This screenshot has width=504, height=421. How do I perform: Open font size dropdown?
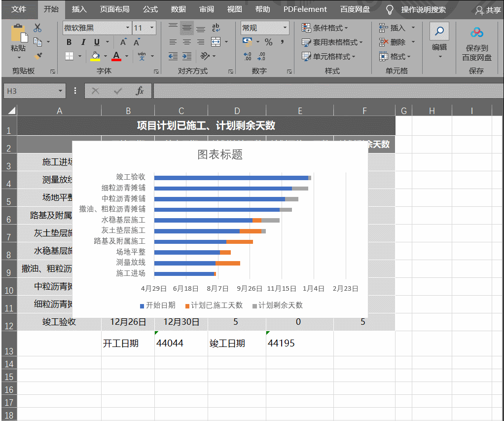coord(152,28)
